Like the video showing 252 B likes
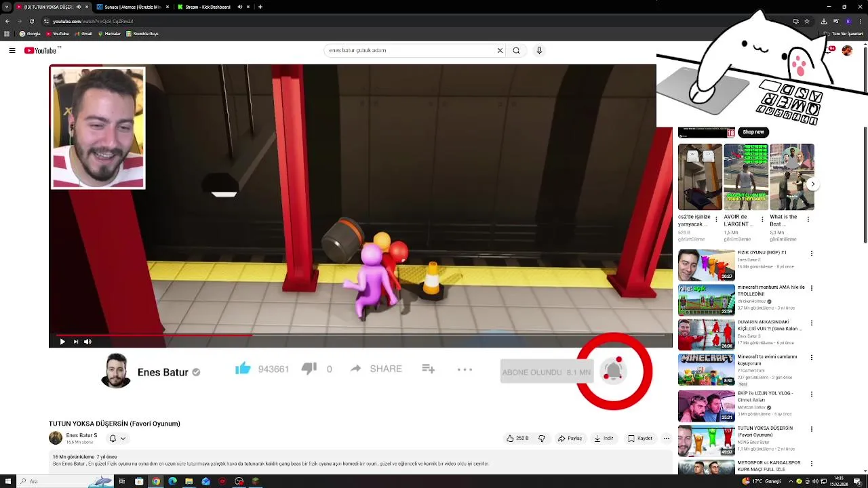The width and height of the screenshot is (868, 488). click(x=517, y=439)
